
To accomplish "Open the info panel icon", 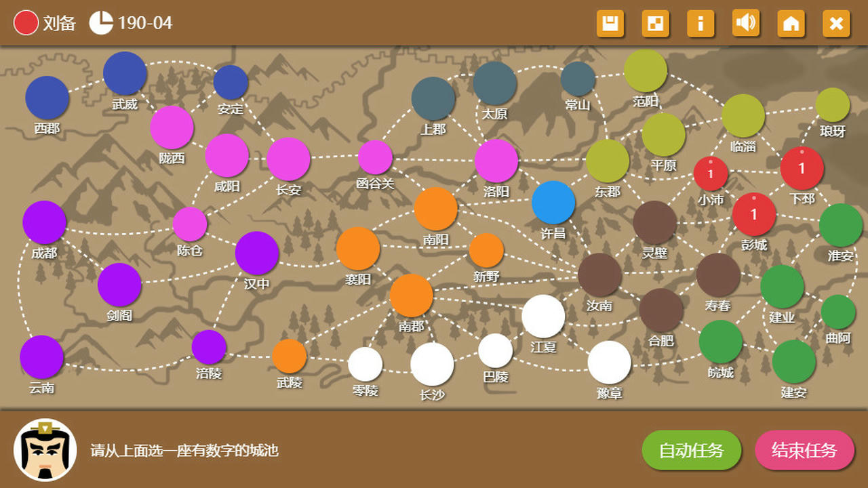I will [x=701, y=24].
